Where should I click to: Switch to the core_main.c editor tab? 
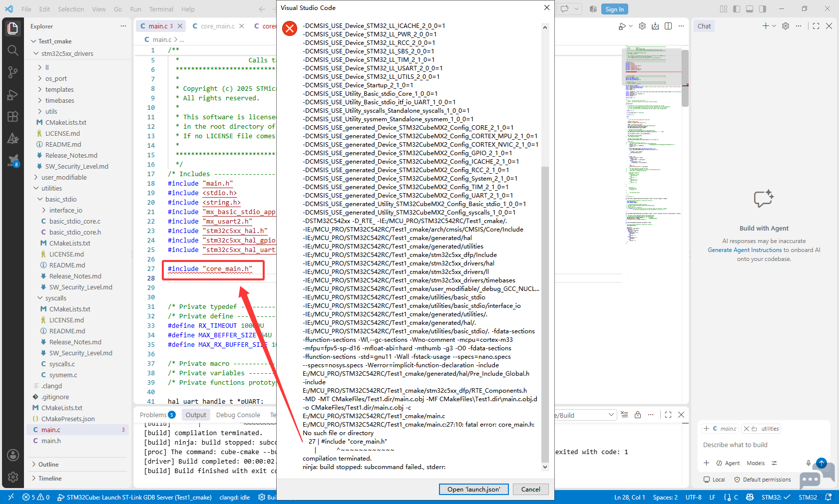point(218,26)
